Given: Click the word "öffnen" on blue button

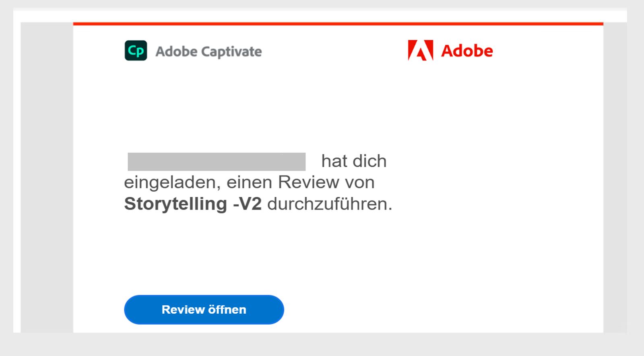Looking at the screenshot, I should [x=227, y=310].
